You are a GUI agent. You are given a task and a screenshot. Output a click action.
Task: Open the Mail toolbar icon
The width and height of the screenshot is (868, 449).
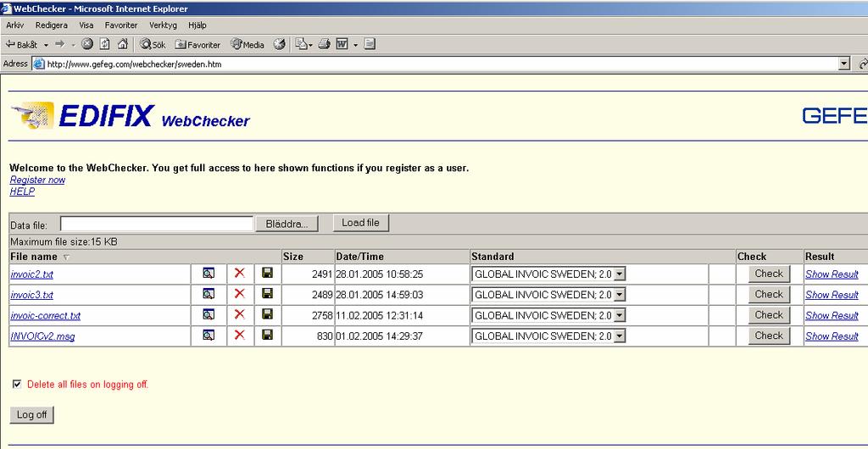click(301, 44)
